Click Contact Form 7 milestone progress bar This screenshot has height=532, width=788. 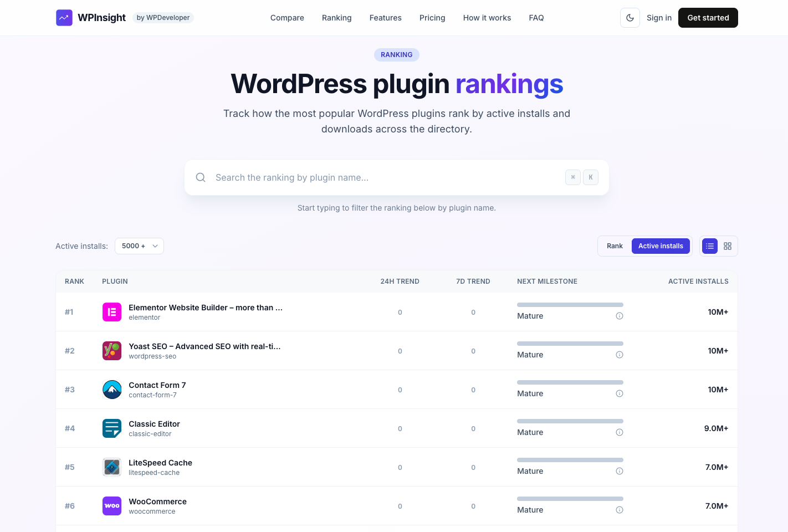point(570,382)
